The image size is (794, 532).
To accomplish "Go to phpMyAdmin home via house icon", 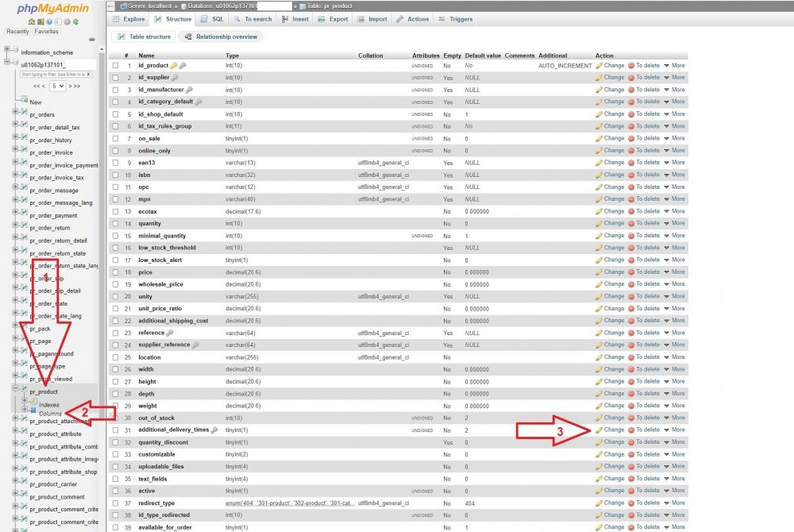I will click(x=32, y=21).
